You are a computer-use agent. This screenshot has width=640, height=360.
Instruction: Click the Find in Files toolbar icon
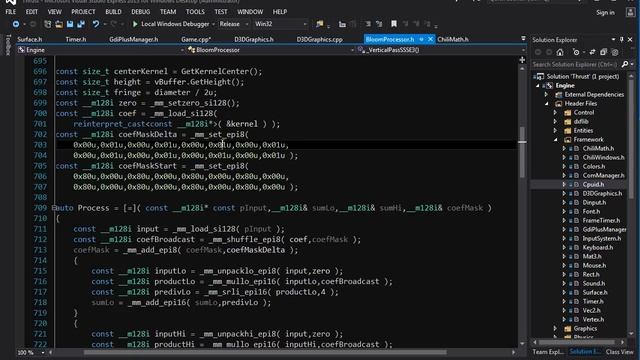click(x=320, y=24)
